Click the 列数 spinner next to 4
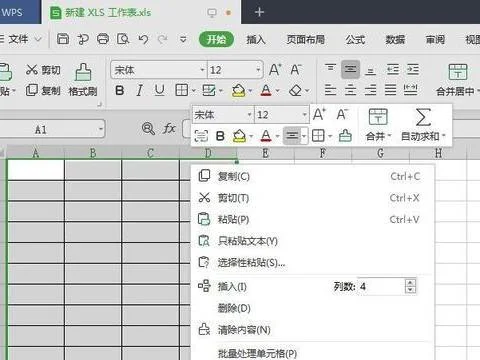Screen dimensions: 480x360 tap(410, 286)
